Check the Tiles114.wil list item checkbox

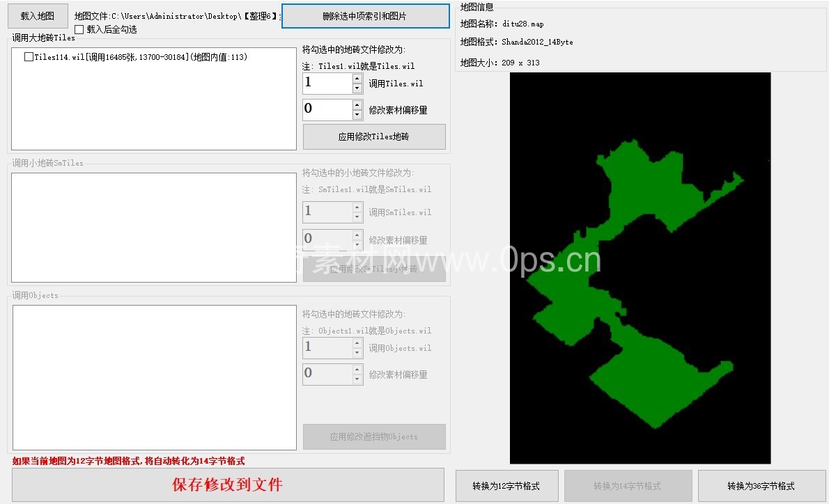(x=29, y=57)
